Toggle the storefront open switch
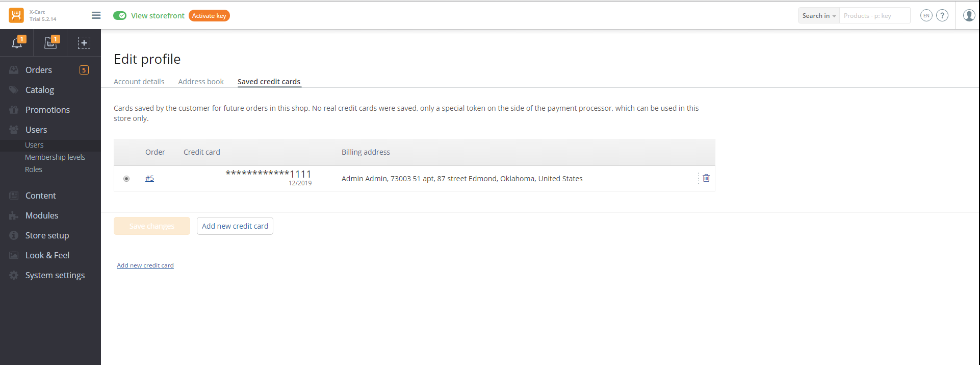This screenshot has width=980, height=365. (120, 16)
